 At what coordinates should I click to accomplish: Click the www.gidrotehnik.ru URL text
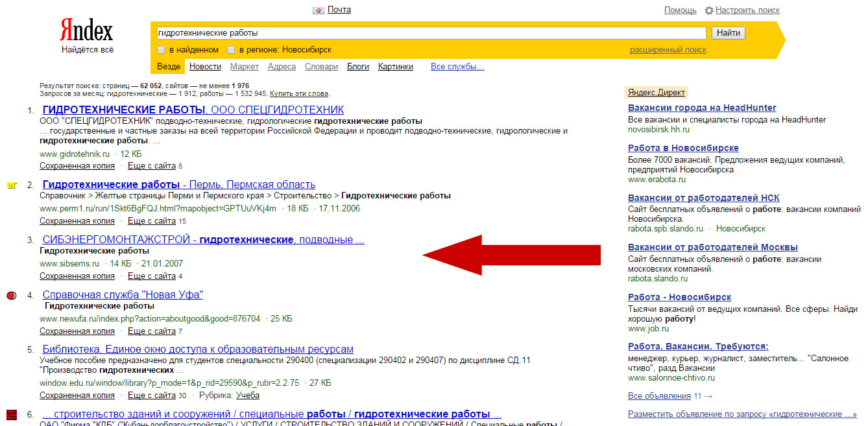click(75, 154)
